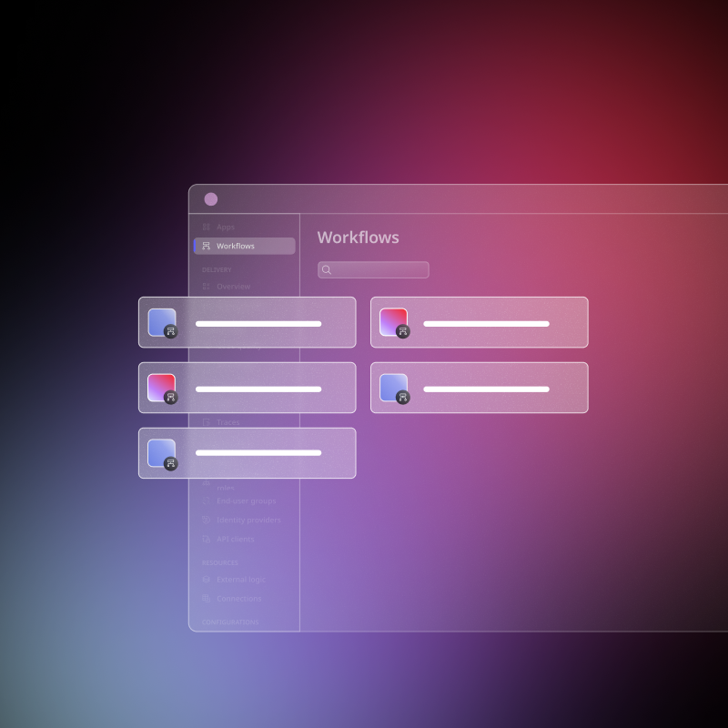Open bottom-left workflow card by its title
The width and height of the screenshot is (728, 728).
(x=258, y=452)
